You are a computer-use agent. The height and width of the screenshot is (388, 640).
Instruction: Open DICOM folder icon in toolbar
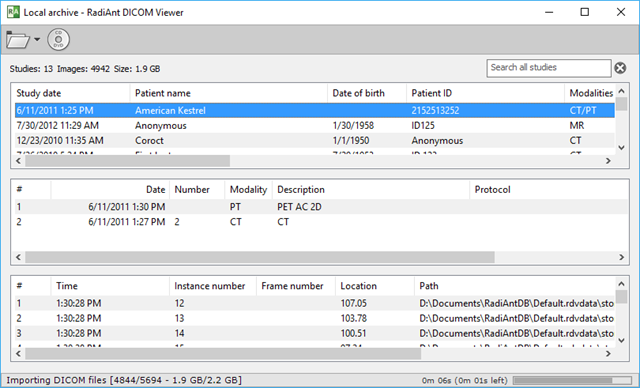tap(18, 40)
